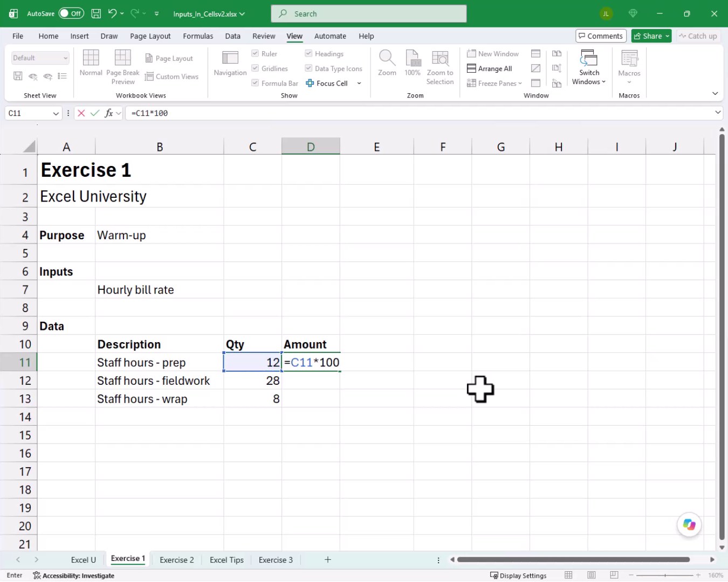Click Display Settings in status bar
728x582 pixels.
click(518, 576)
